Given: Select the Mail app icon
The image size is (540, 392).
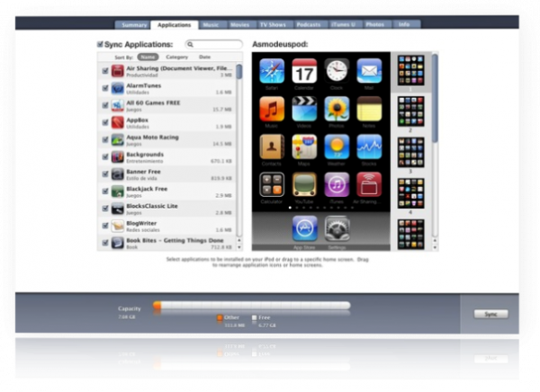Looking at the screenshot, I should (x=369, y=71).
